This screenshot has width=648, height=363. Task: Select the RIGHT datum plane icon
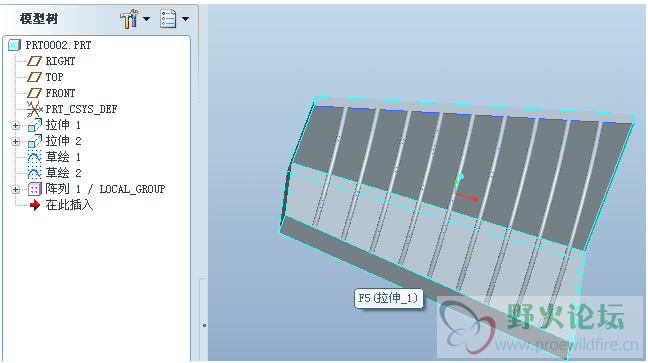34,61
